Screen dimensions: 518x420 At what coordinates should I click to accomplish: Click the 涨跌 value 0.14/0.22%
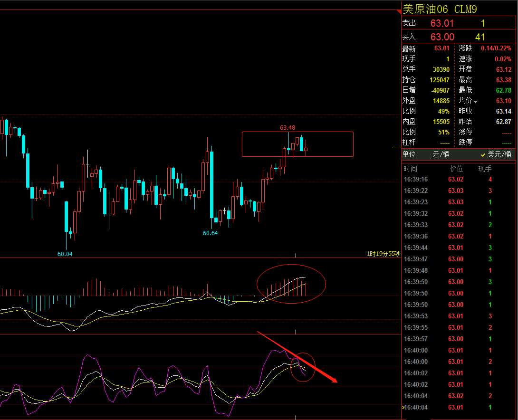coord(496,48)
